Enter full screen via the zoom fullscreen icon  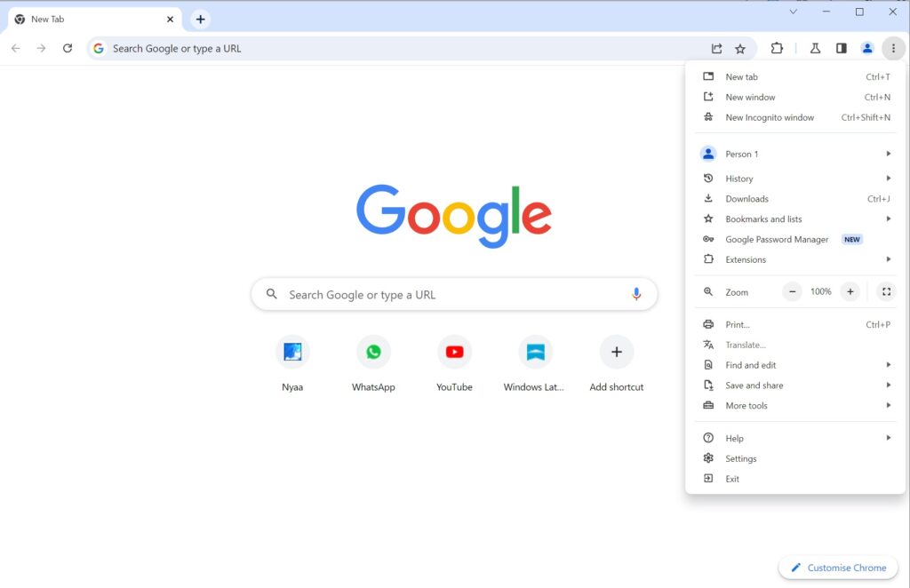coord(886,291)
